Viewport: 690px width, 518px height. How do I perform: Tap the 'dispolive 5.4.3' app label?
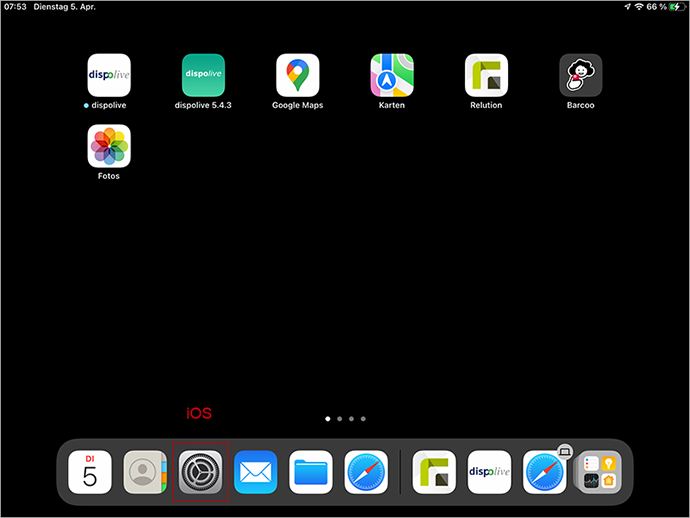click(203, 105)
